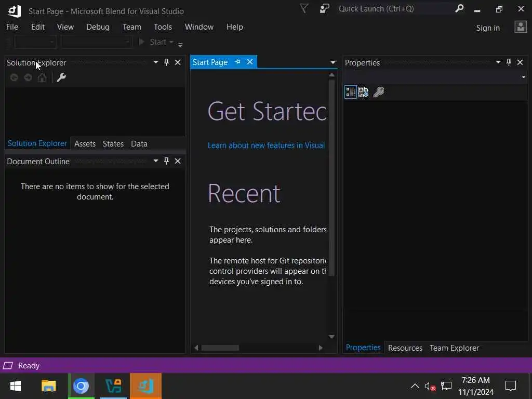Switch to the Resources tab
The height and width of the screenshot is (399, 532).
point(405,348)
